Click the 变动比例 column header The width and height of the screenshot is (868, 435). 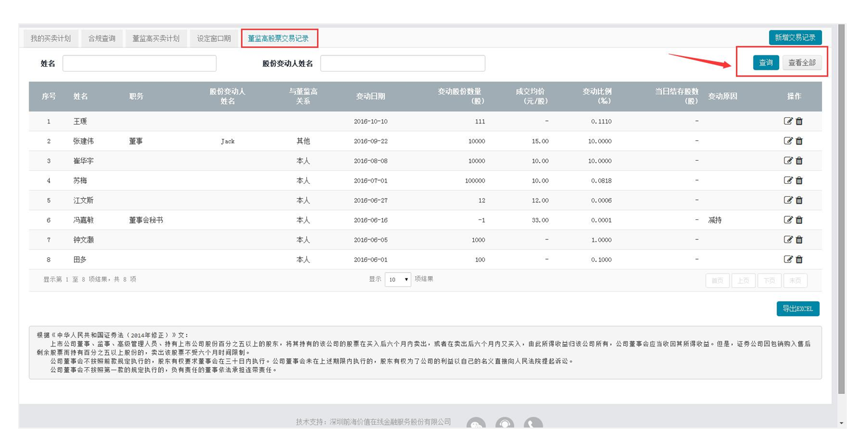click(x=597, y=96)
